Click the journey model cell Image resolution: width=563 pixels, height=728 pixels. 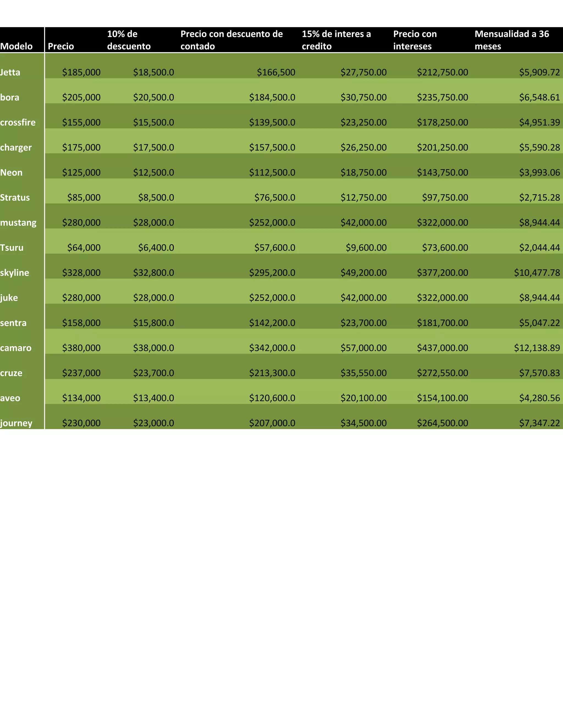16,423
